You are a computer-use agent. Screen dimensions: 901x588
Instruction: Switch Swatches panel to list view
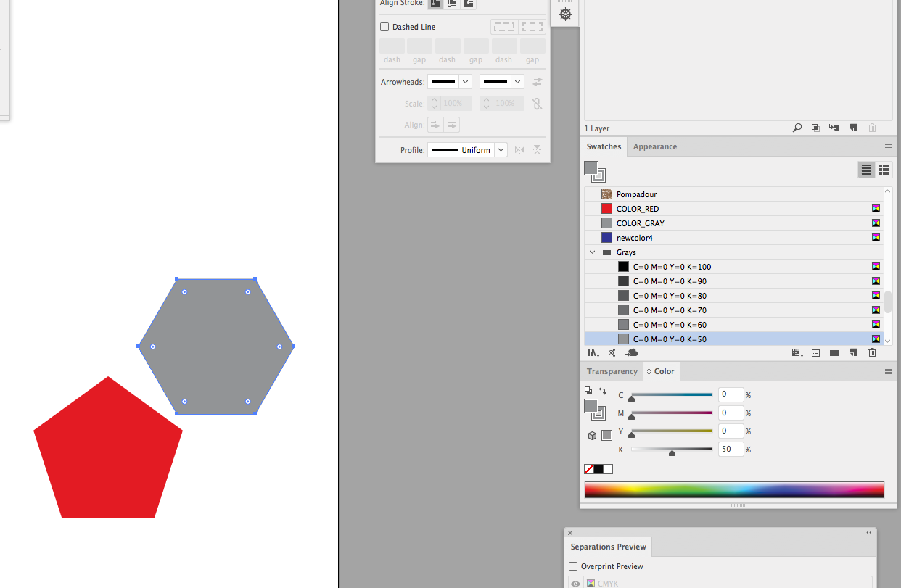pos(866,170)
